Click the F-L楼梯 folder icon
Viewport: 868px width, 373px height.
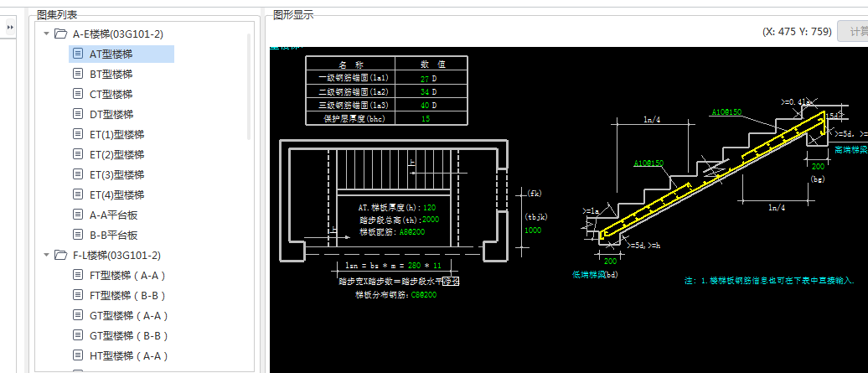[61, 255]
